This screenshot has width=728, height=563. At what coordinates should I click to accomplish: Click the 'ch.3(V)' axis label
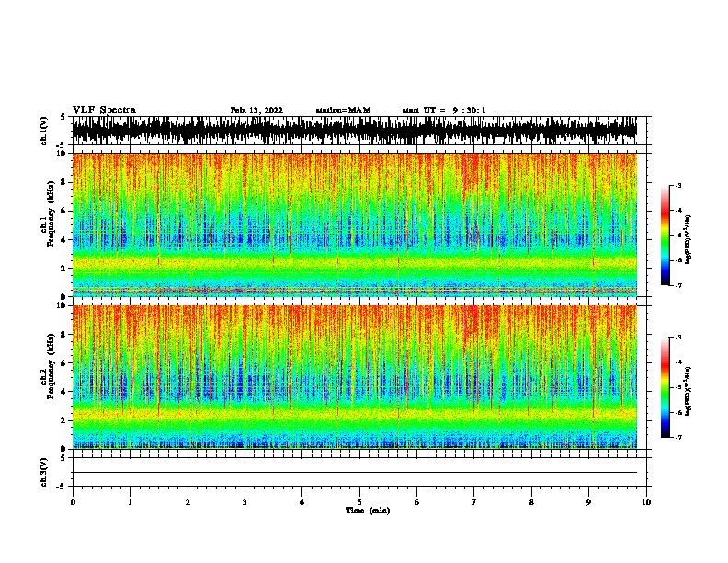pos(44,473)
